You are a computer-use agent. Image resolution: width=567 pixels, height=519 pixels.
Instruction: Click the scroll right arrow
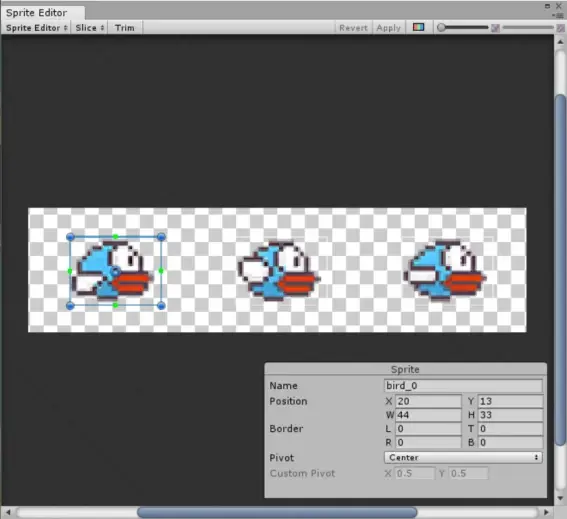point(546,512)
